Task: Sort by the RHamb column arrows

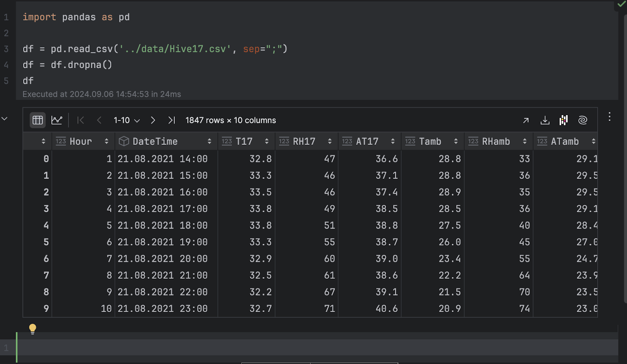Action: [525, 141]
